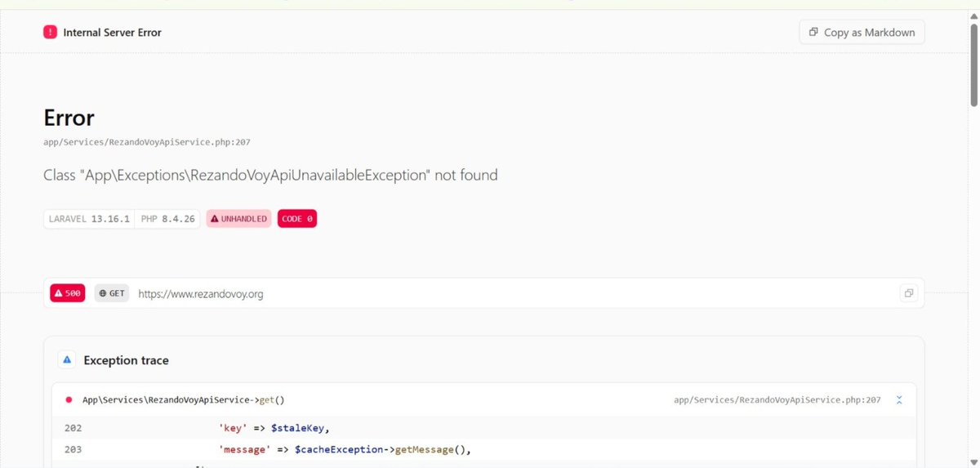Click the red dot beside the get() frame
Screen dimensions: 980x468
(x=69, y=400)
